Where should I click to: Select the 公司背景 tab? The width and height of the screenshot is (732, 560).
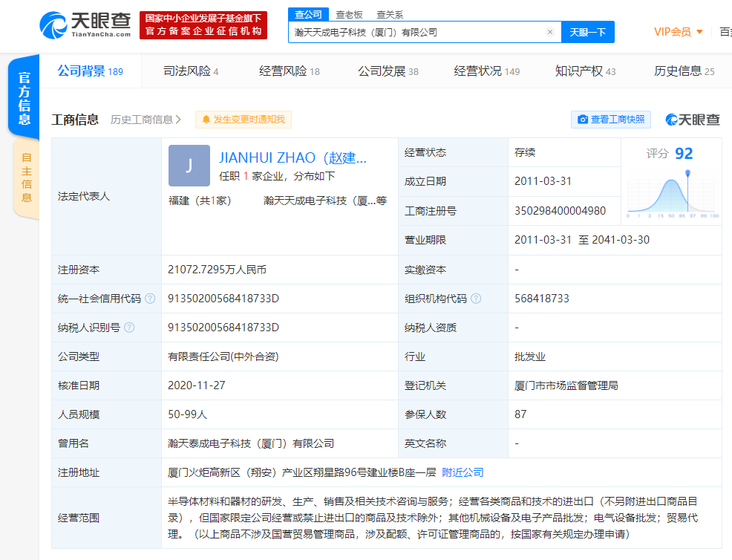coord(90,71)
